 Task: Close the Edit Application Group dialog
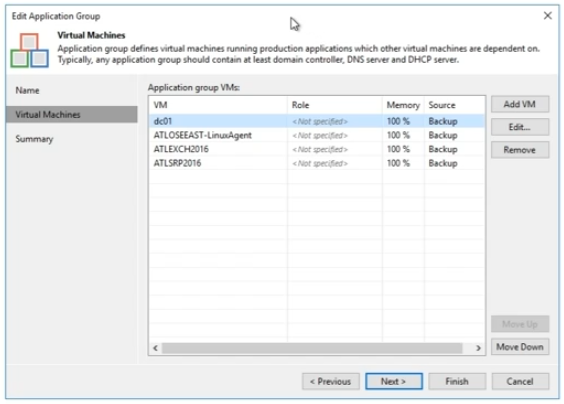(x=547, y=16)
